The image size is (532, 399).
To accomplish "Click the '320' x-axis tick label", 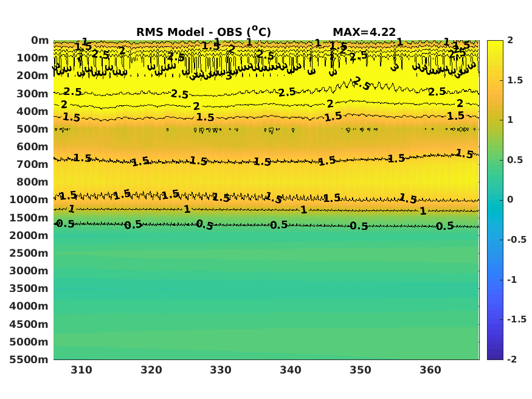I will click(151, 370).
